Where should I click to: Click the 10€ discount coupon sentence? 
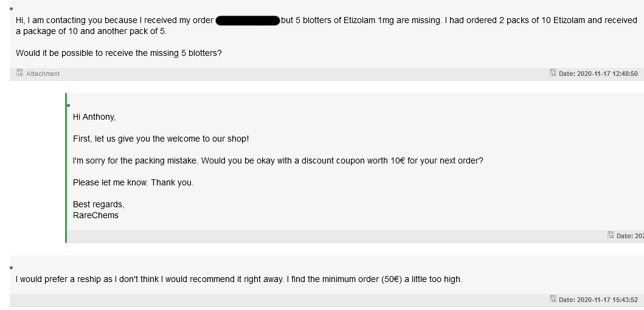[278, 160]
